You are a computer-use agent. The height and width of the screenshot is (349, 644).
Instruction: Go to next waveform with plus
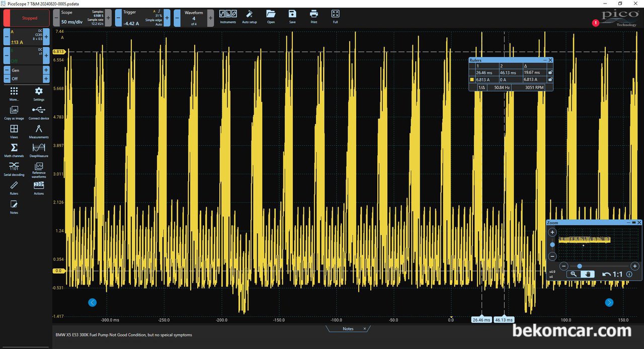[210, 18]
